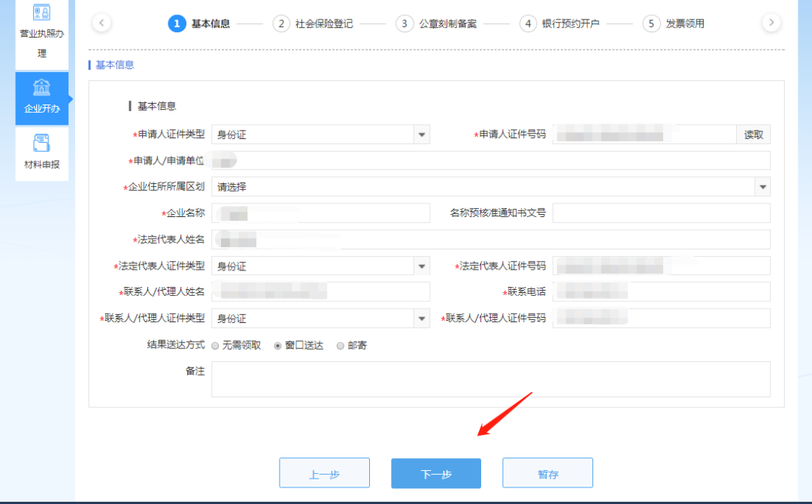Click 暂存 to save draft
Screen dimensions: 812x504
tap(547, 474)
